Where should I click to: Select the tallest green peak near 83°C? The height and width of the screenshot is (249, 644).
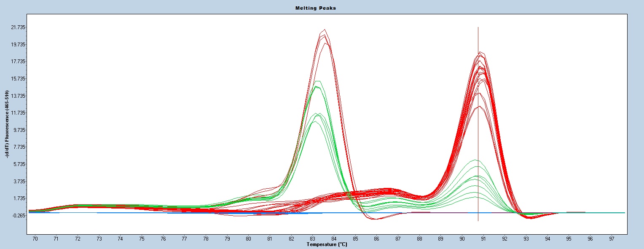tap(317, 81)
